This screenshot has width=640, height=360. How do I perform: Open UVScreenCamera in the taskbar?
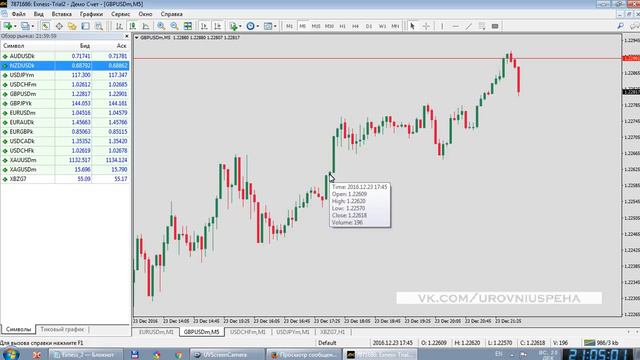click(x=226, y=355)
